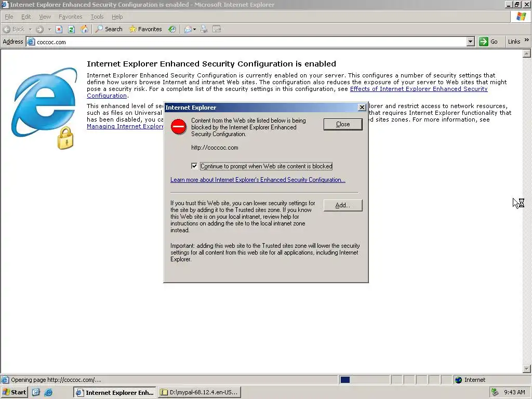Click the Edit toolbar icon
The height and width of the screenshot is (399, 532).
click(x=217, y=29)
